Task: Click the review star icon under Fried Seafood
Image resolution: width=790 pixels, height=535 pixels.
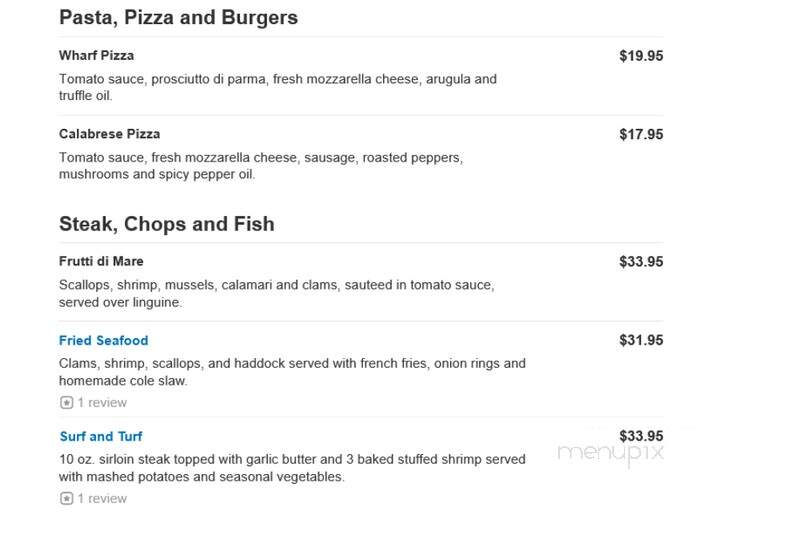Action: [67, 403]
